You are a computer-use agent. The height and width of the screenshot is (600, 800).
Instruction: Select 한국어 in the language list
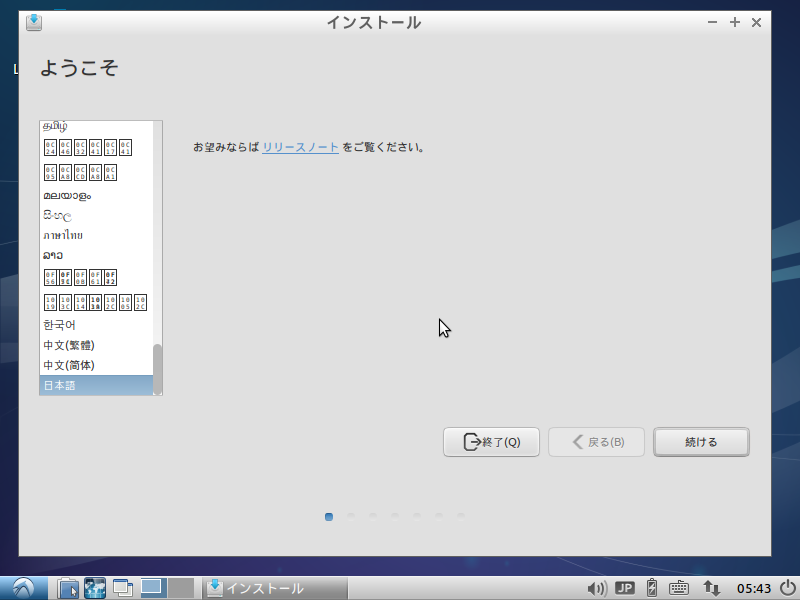(62, 324)
